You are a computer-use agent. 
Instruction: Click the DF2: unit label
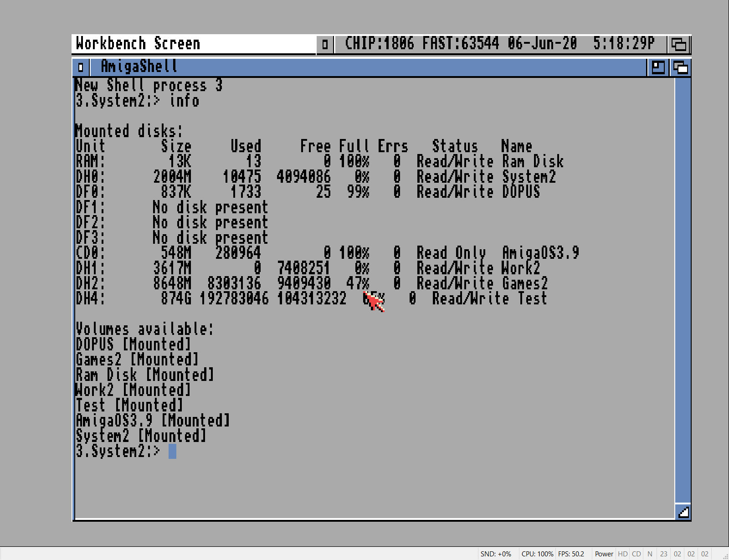tap(91, 222)
